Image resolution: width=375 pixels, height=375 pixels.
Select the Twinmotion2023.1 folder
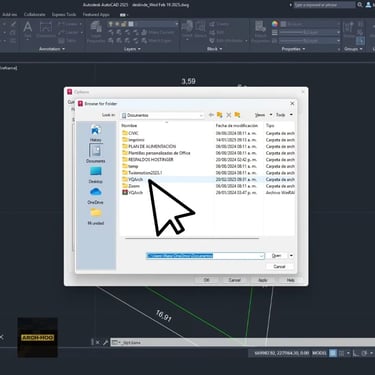pos(142,173)
